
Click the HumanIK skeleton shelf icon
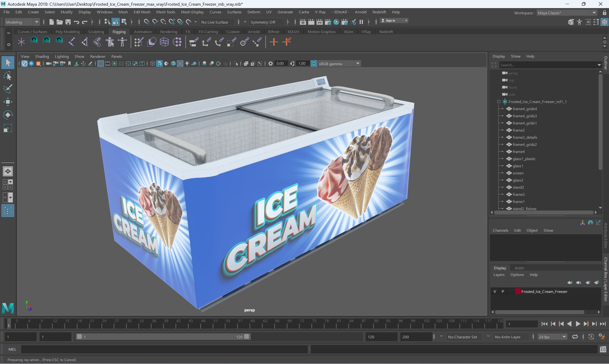click(122, 42)
